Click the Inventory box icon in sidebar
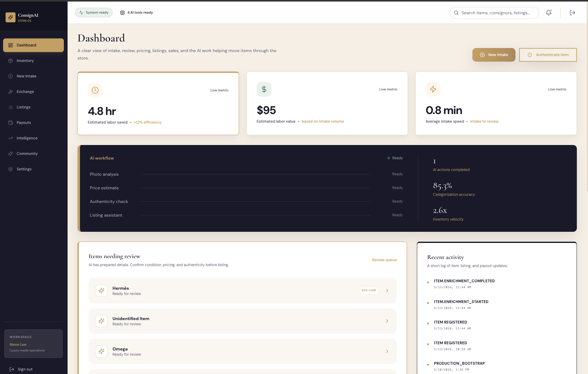Viewport: 588px width, 374px height. click(11, 61)
